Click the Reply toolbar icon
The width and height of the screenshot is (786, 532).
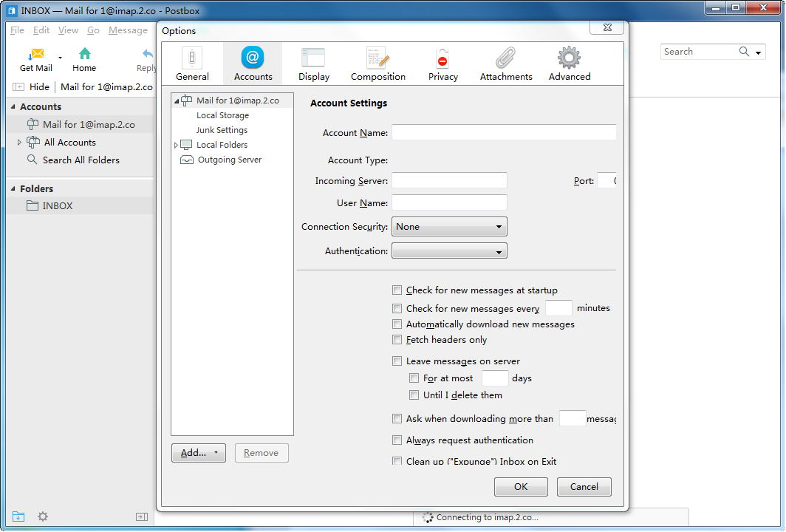pyautogui.click(x=148, y=54)
